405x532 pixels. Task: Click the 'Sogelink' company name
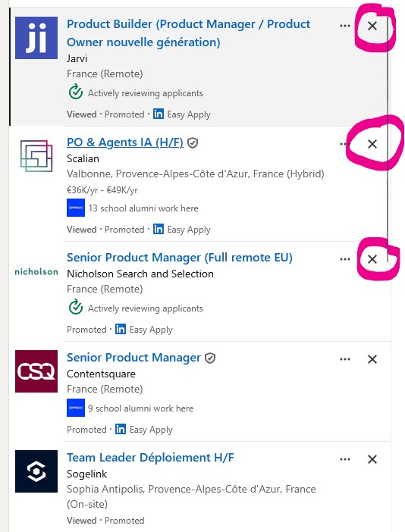click(87, 474)
